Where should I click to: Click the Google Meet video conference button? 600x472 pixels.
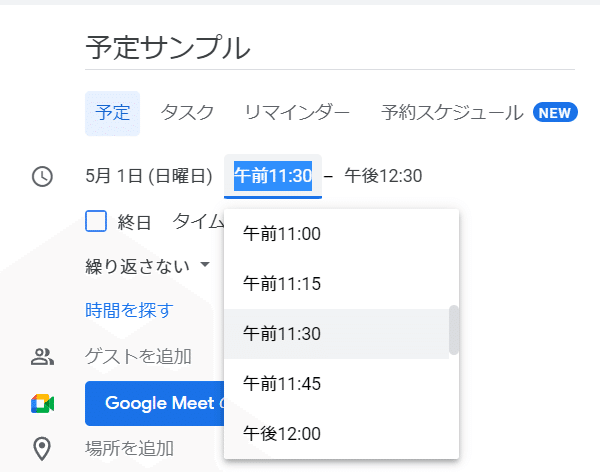155,403
